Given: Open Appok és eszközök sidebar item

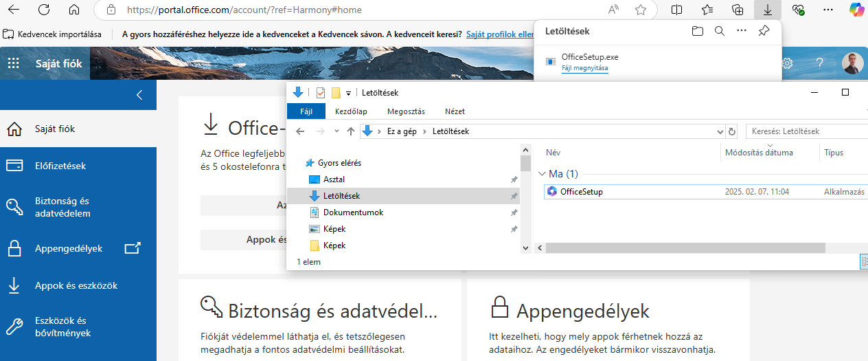Looking at the screenshot, I should [78, 285].
